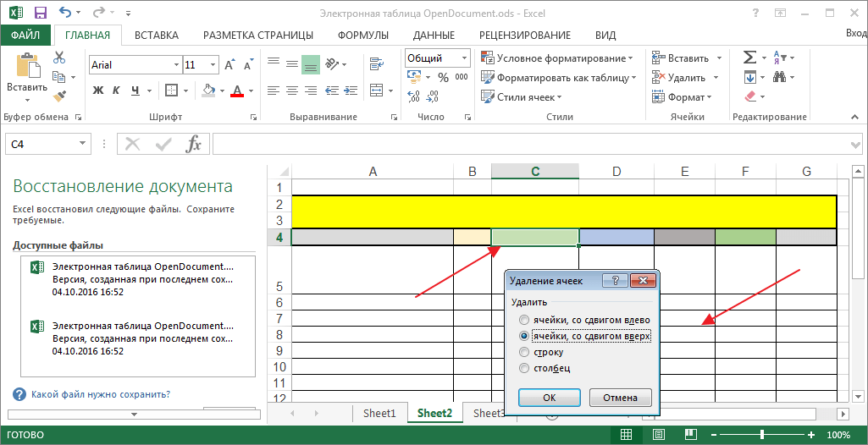Choose the 'столбец' radio option
The width and height of the screenshot is (868, 445).
[x=525, y=368]
